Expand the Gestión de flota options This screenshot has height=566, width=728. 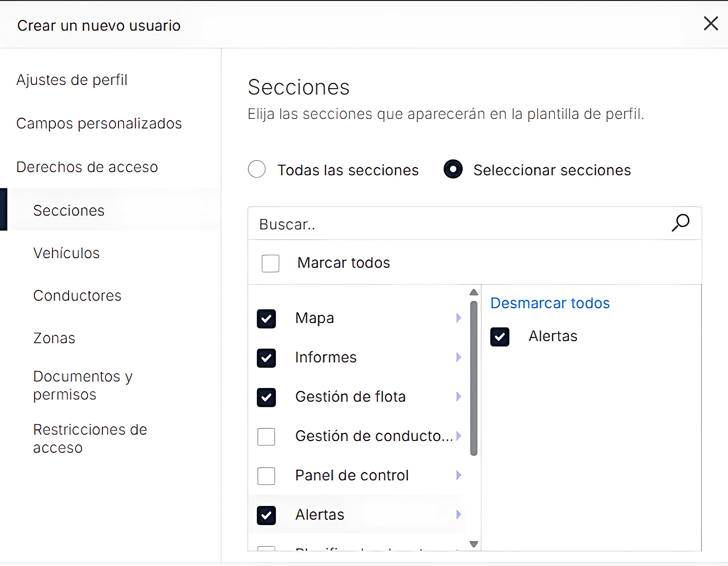click(459, 397)
